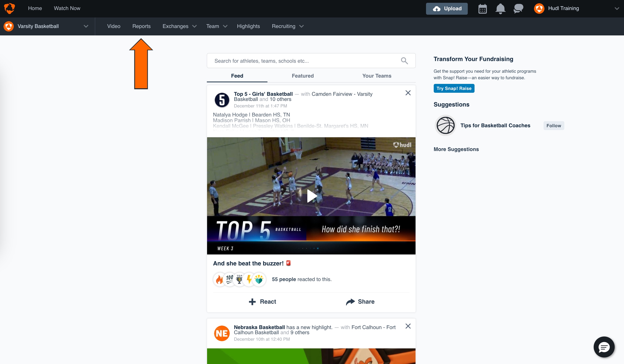The width and height of the screenshot is (624, 364).
Task: Click the December 11th at 1:47 PM timestamp
Action: tap(260, 106)
